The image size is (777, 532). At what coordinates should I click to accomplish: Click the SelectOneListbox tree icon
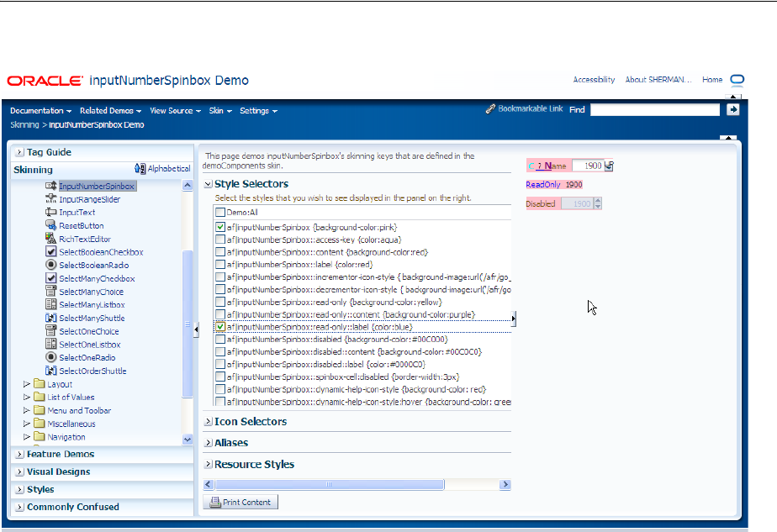(x=50, y=345)
